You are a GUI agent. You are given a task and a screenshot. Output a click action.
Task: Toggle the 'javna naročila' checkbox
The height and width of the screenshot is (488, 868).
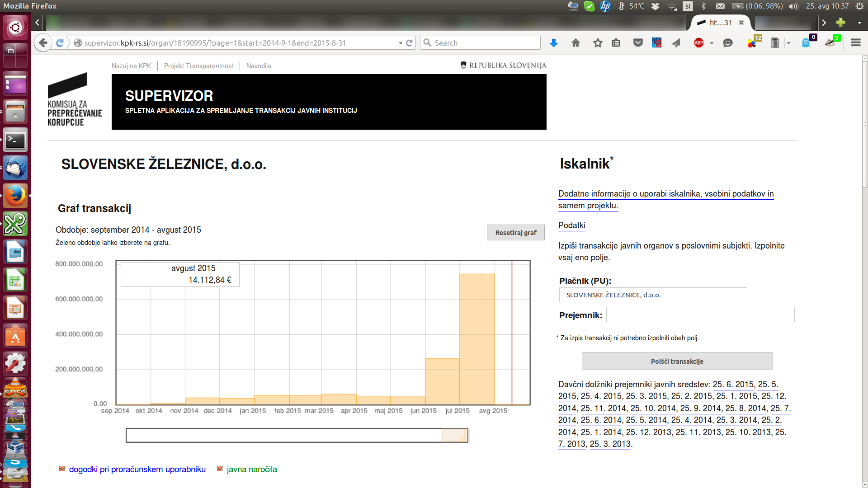pyautogui.click(x=220, y=469)
